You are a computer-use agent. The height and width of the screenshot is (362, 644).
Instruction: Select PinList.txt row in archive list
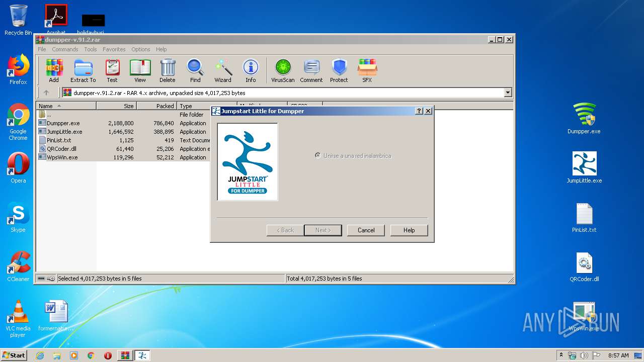coord(123,140)
